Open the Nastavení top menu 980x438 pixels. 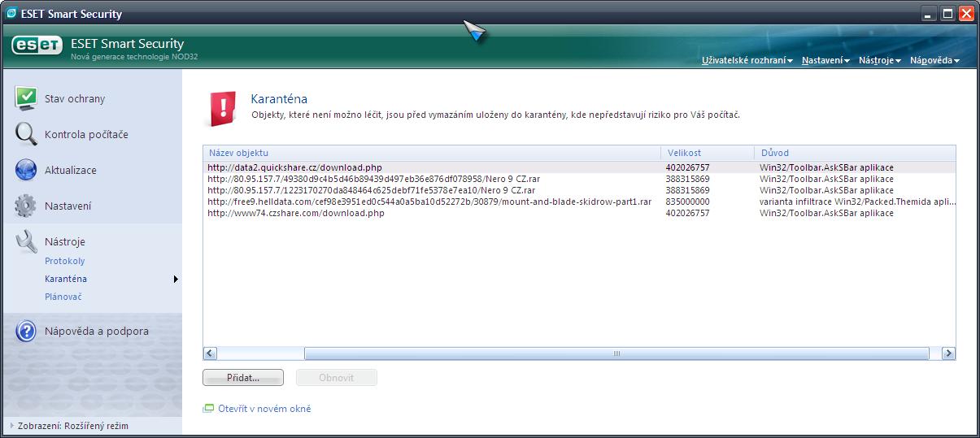tap(825, 60)
